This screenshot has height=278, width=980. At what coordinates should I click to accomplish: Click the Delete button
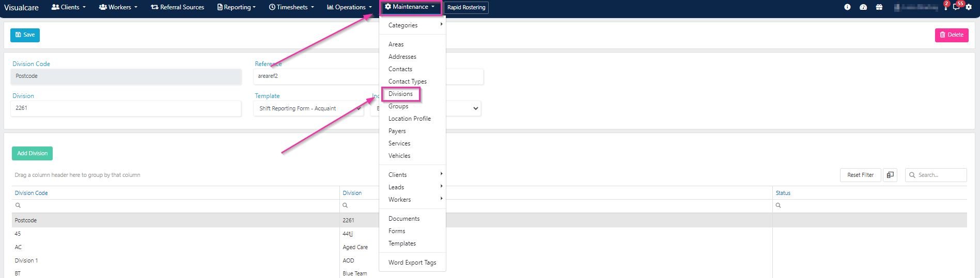point(952,35)
